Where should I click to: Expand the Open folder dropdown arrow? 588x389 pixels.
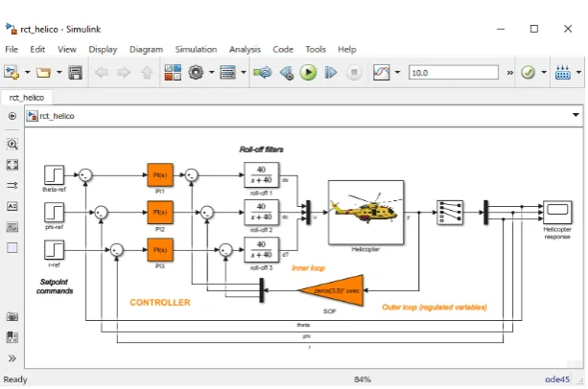point(59,72)
